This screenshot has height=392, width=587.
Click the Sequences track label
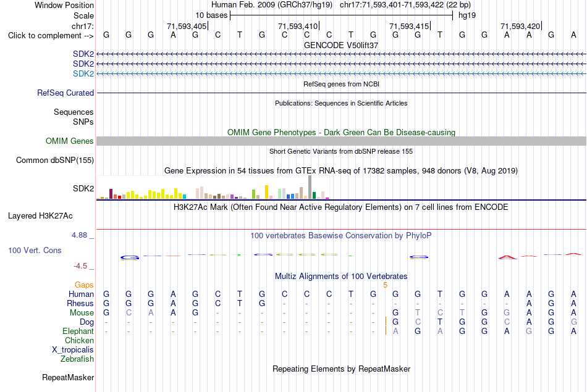pos(74,112)
